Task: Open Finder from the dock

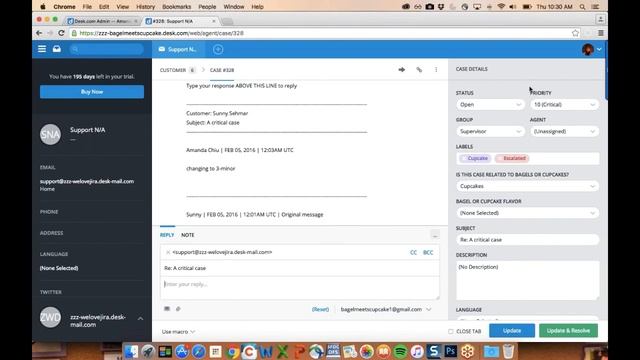Action: tap(131, 351)
